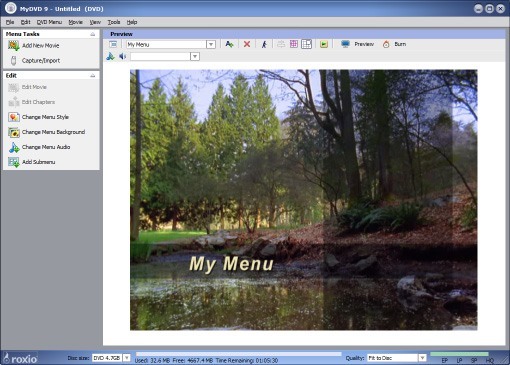Click the Add Submenu text

click(39, 162)
